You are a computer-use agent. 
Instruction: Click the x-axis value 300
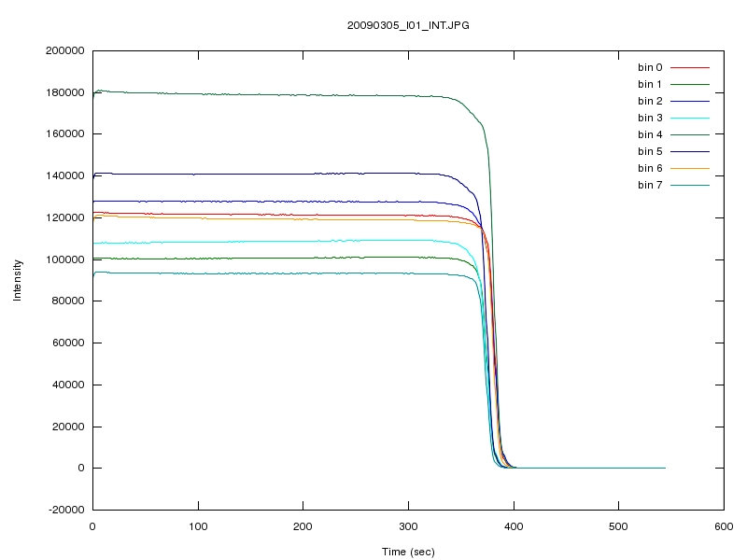click(x=408, y=526)
